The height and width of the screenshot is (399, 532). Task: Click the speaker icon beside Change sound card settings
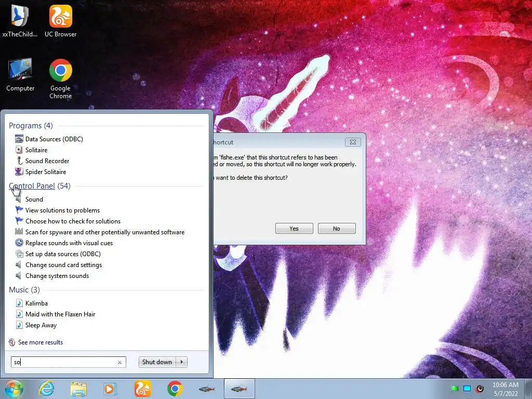point(19,264)
